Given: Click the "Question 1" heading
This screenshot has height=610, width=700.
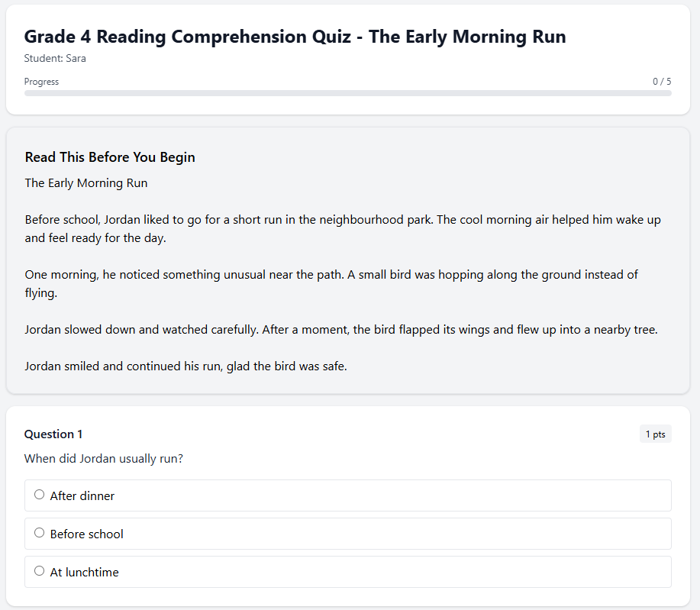Looking at the screenshot, I should 53,434.
